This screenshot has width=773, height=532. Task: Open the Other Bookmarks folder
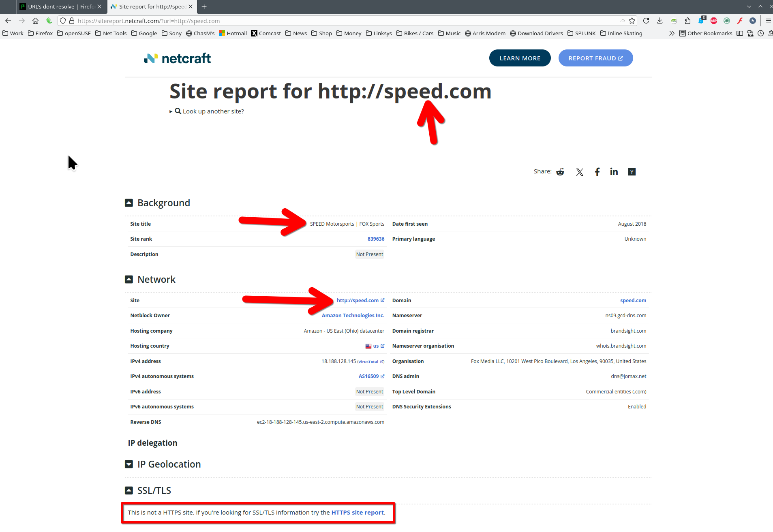click(706, 33)
